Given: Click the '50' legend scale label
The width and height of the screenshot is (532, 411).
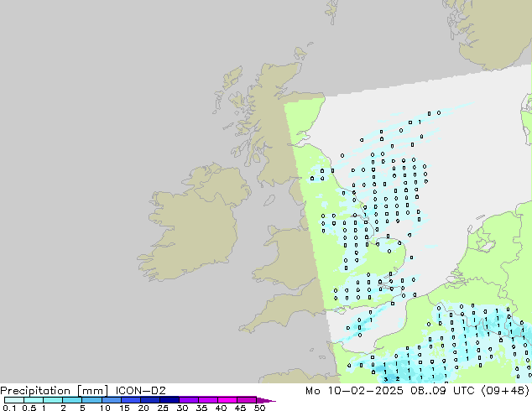Looking at the screenshot, I should pos(260,408).
